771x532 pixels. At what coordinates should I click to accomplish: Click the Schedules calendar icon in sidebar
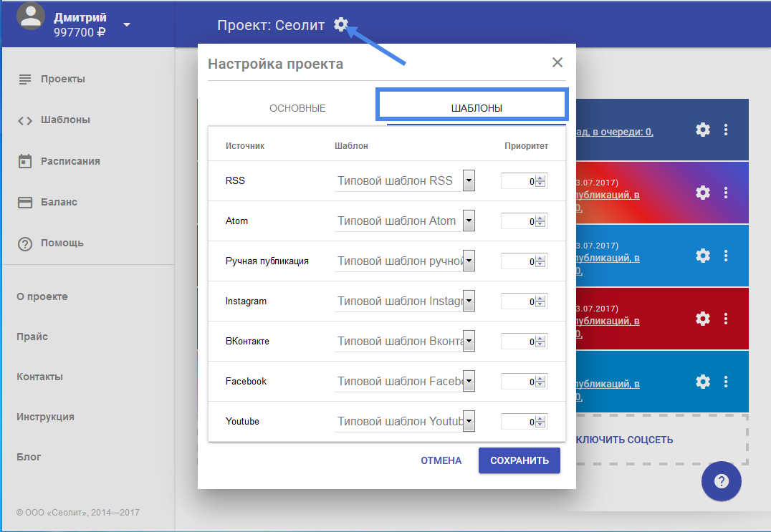click(x=25, y=161)
